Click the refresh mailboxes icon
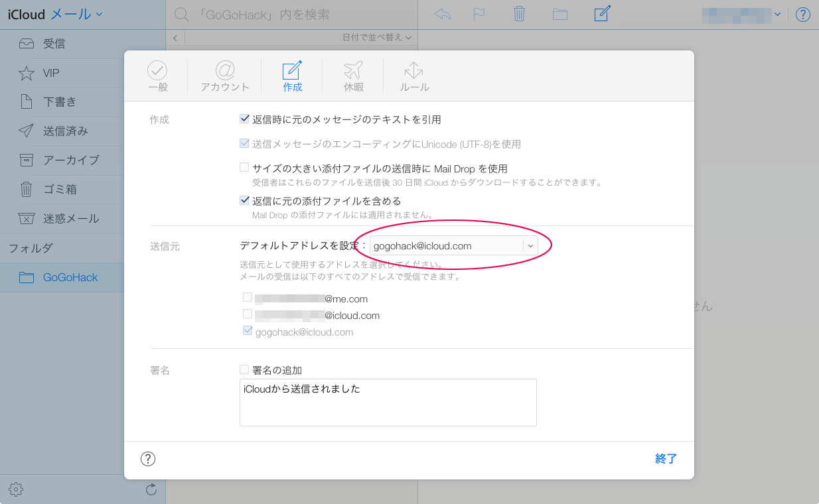This screenshot has height=504, width=819. click(x=151, y=489)
